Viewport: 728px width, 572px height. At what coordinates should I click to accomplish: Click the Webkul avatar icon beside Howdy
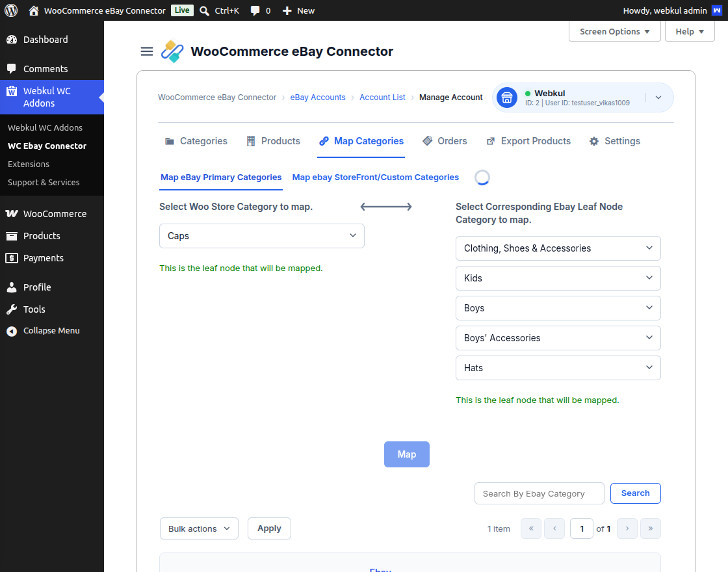717,10
